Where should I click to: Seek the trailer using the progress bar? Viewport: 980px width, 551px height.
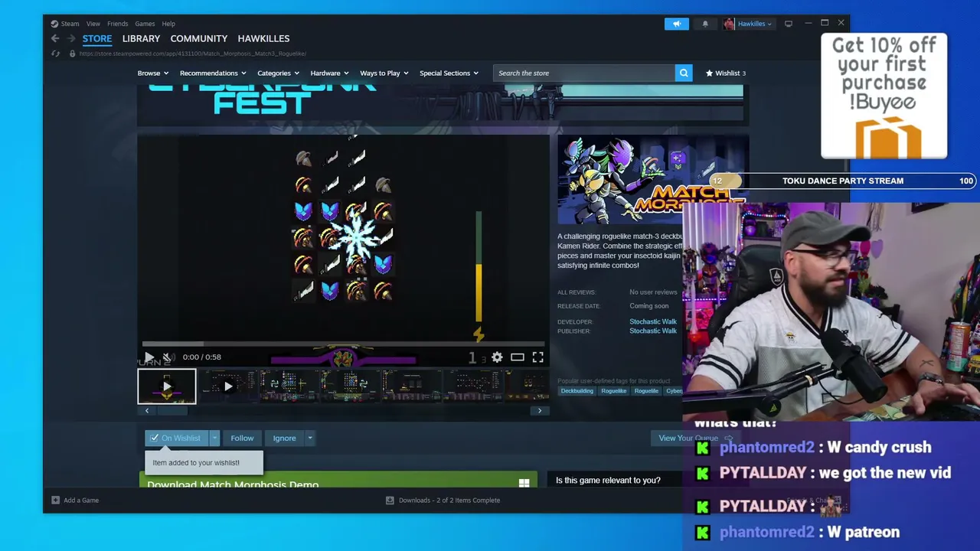(343, 344)
